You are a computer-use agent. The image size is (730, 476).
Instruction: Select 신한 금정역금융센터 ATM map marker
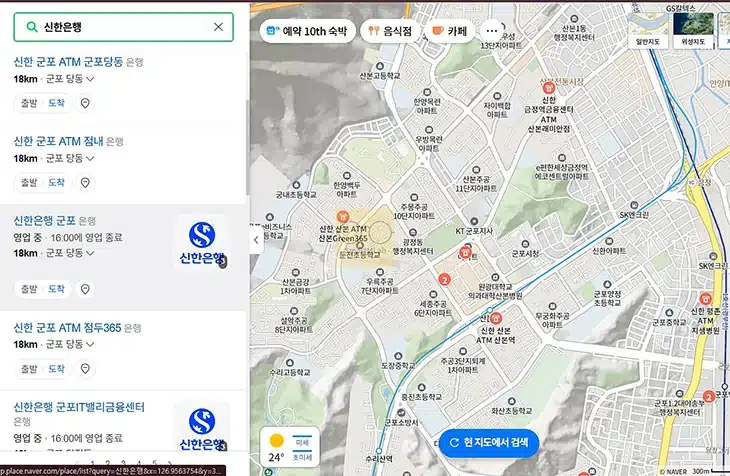(549, 88)
